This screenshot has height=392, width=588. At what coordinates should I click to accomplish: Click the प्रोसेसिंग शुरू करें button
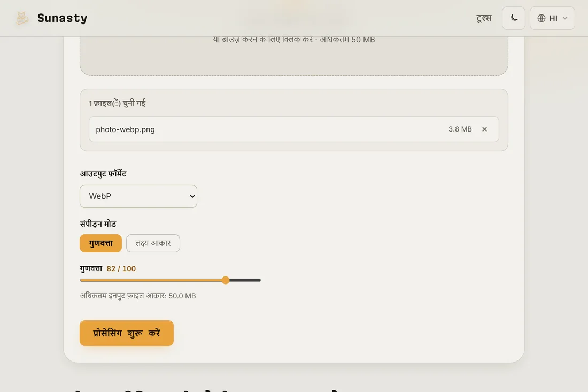126,333
